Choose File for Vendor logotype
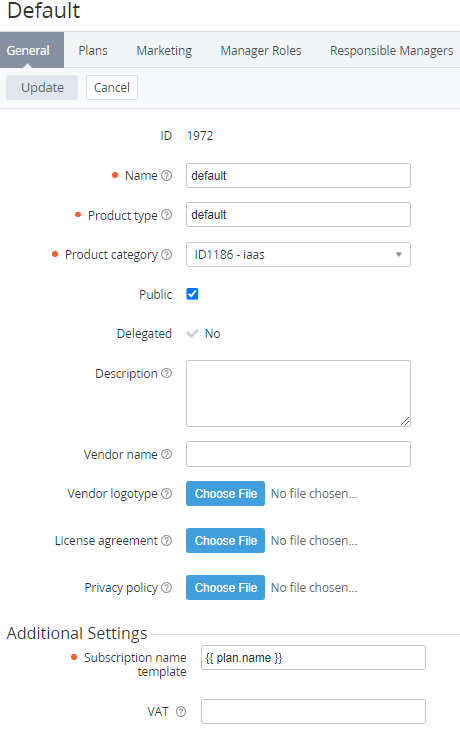 click(x=226, y=493)
